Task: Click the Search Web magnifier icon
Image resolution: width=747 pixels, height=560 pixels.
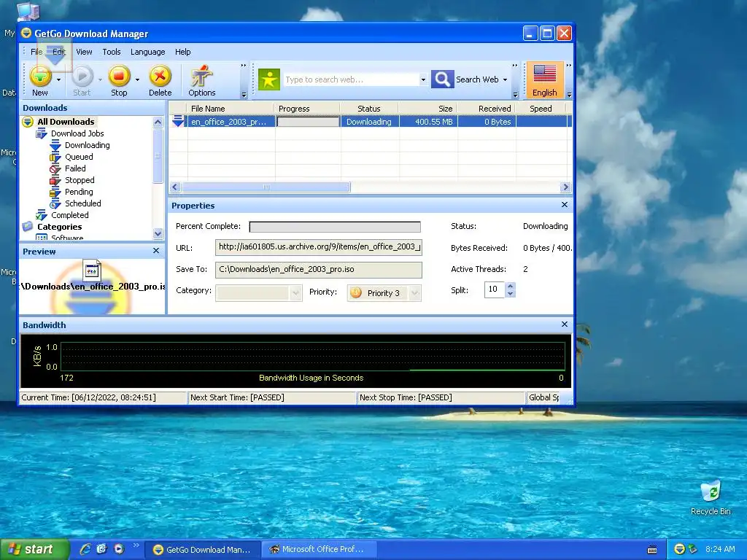Action: [x=442, y=79]
